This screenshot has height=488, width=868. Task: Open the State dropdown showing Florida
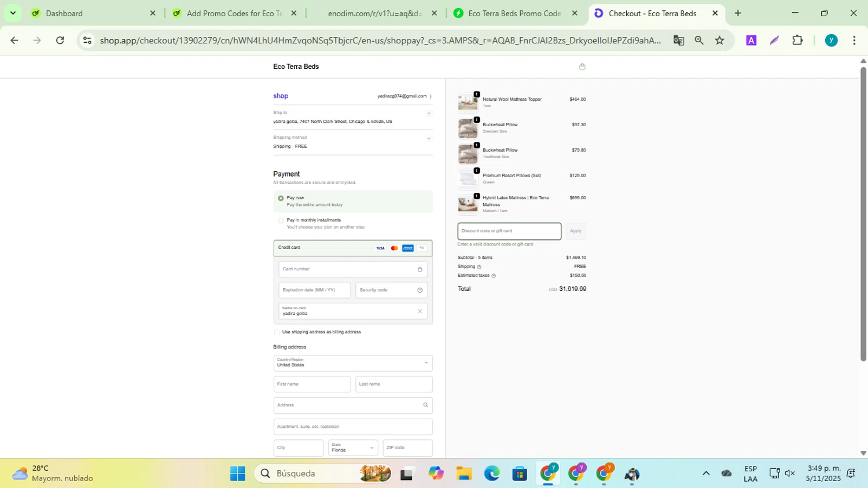click(353, 448)
